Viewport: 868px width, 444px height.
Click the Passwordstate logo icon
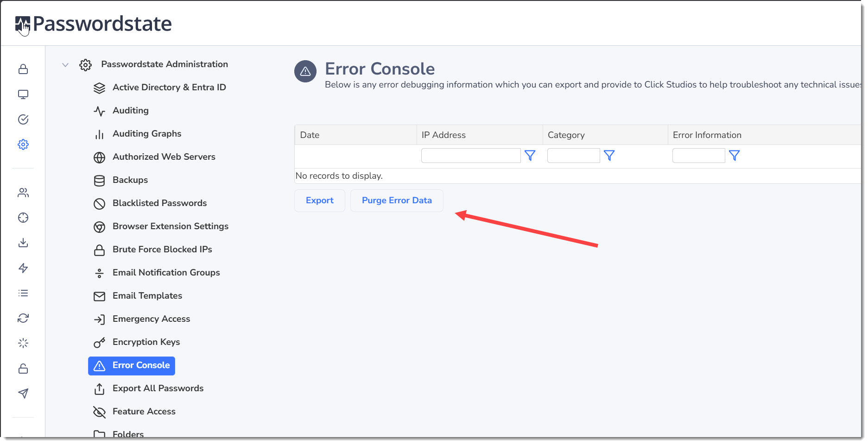[x=22, y=24]
